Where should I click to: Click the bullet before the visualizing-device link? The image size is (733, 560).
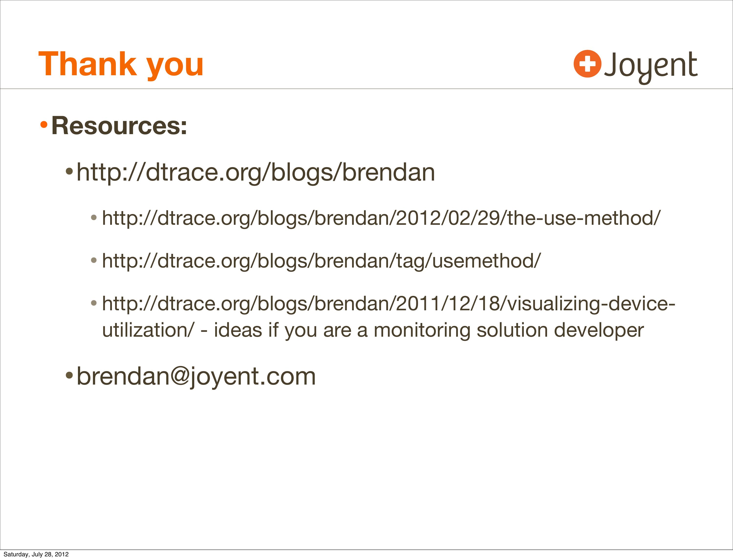coord(94,303)
